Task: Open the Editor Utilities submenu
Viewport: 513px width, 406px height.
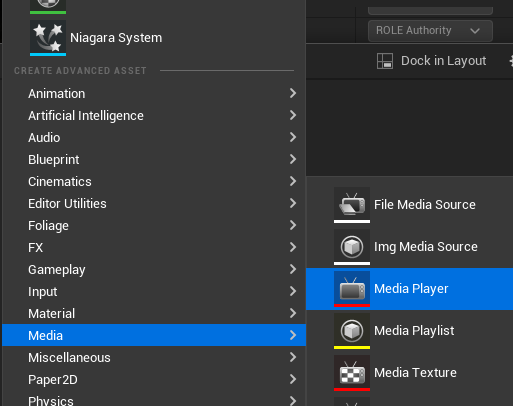Action: click(154, 203)
